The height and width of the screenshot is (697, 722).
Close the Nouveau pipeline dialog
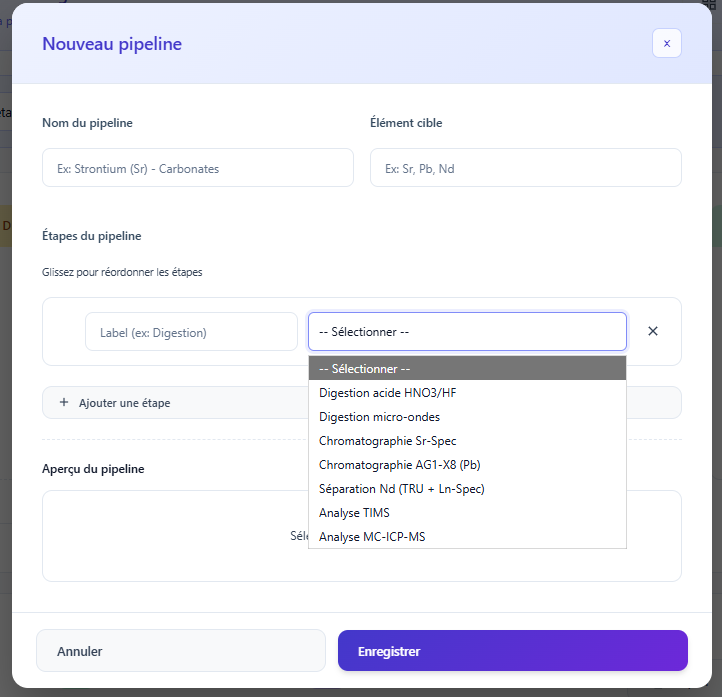[666, 43]
